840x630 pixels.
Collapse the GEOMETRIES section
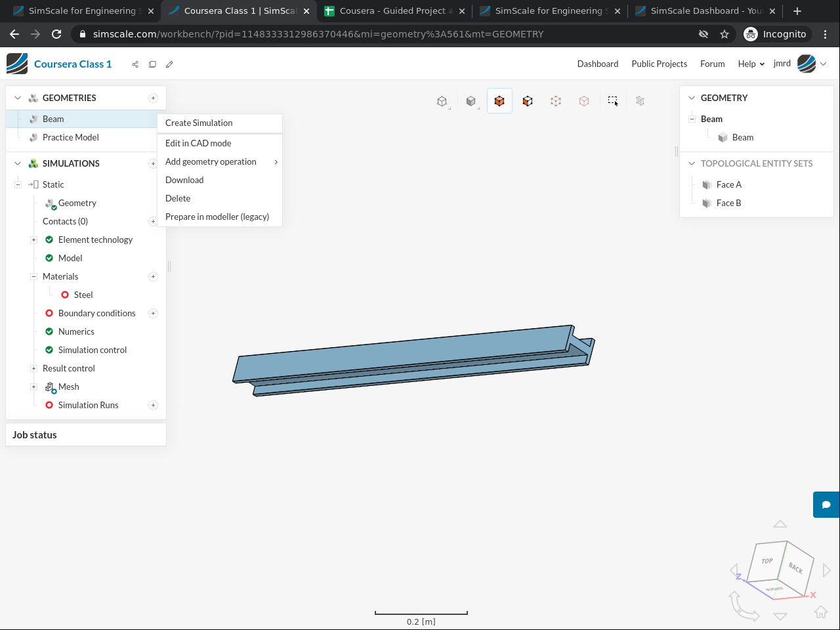[x=18, y=98]
